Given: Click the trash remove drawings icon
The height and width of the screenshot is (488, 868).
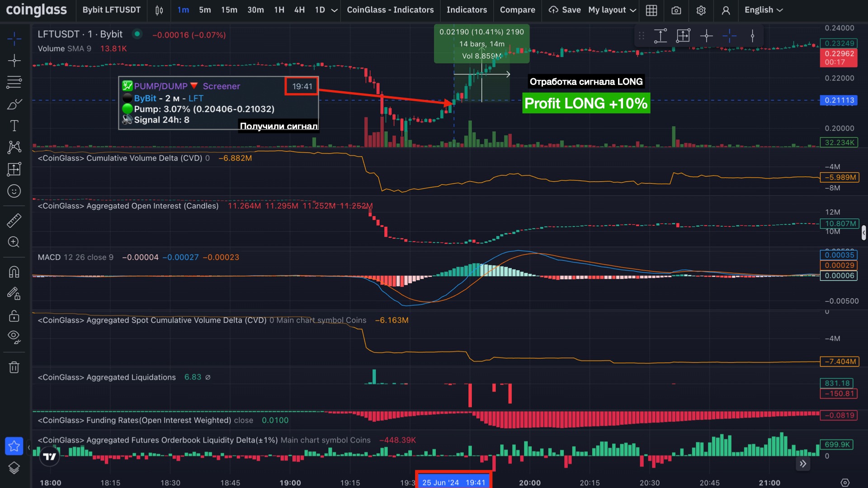Looking at the screenshot, I should (x=14, y=367).
